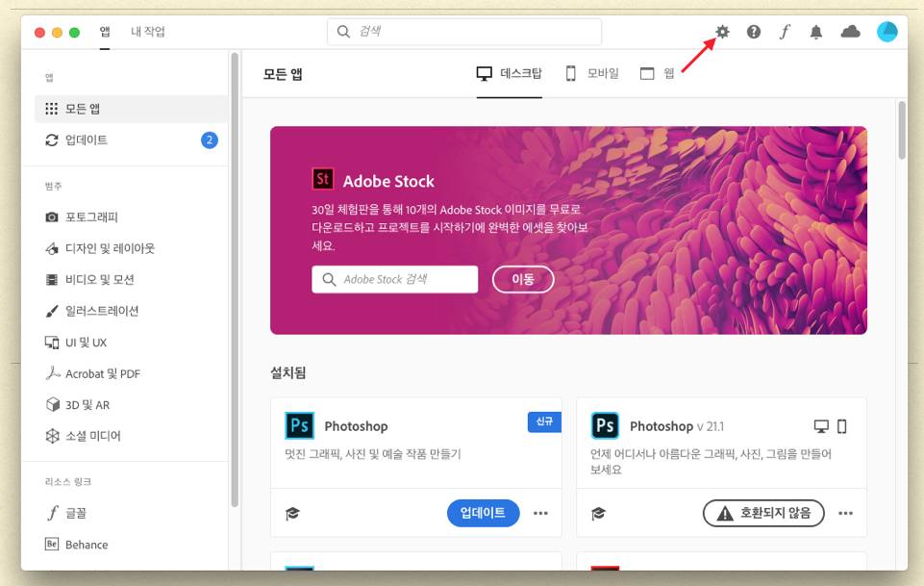This screenshot has width=924, height=586.
Task: Click the description 멋진 그래픽, 사진 및 예술 작품 만들기
Action: click(373, 454)
